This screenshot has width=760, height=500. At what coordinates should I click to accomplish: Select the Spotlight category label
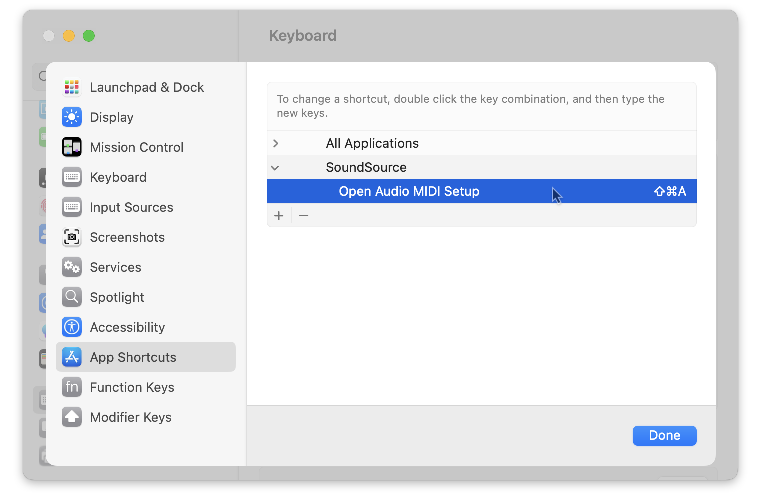117,297
